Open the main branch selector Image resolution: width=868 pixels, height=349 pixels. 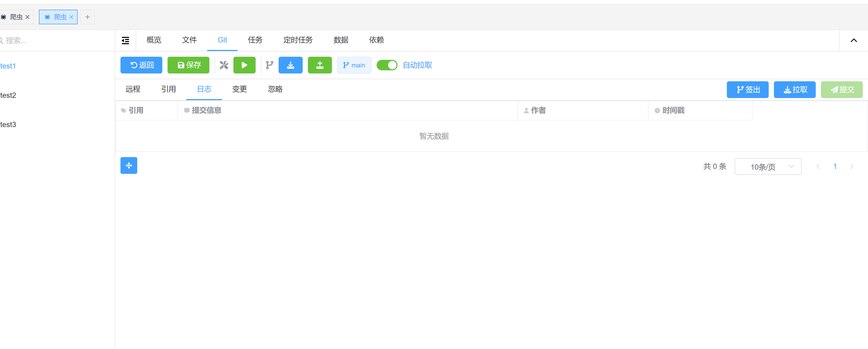(x=354, y=65)
